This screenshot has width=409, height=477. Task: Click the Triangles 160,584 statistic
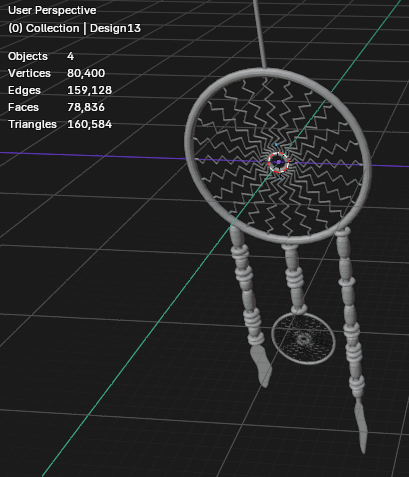[x=60, y=124]
